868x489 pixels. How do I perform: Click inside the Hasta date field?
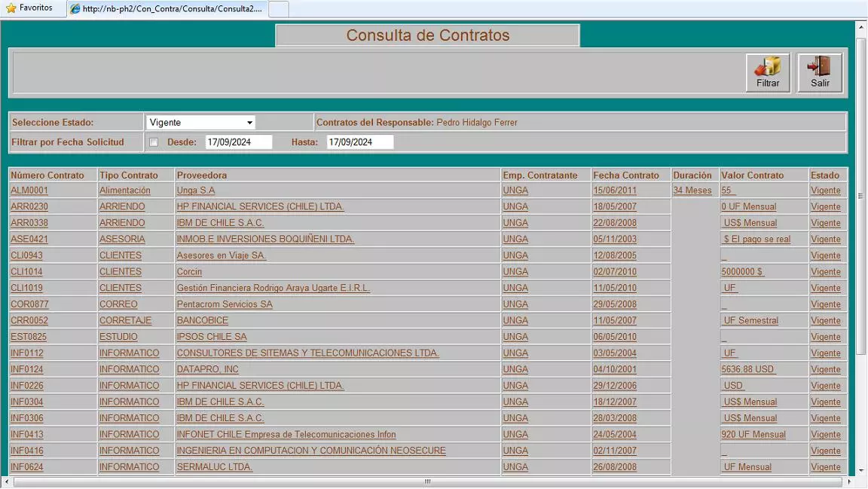pos(359,142)
